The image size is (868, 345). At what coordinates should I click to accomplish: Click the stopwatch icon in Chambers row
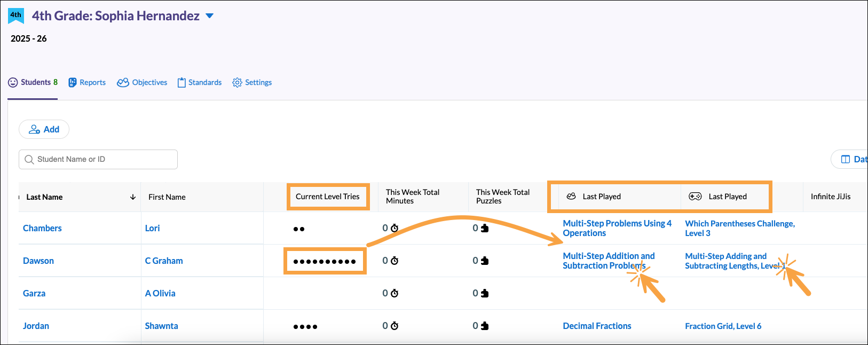point(394,228)
